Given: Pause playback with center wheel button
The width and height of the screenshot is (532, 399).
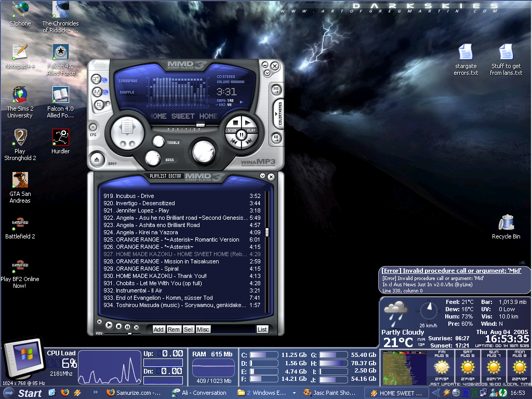Looking at the screenshot, I should [241, 135].
